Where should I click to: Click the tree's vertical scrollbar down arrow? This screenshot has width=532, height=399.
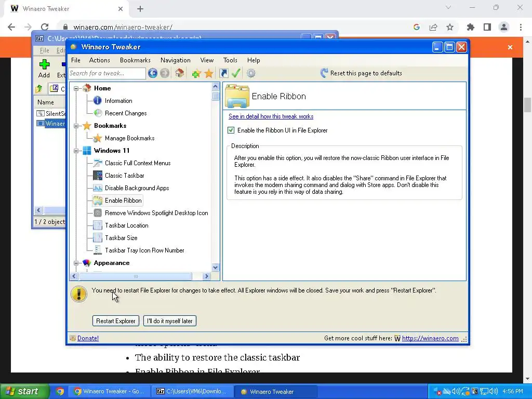tap(216, 268)
